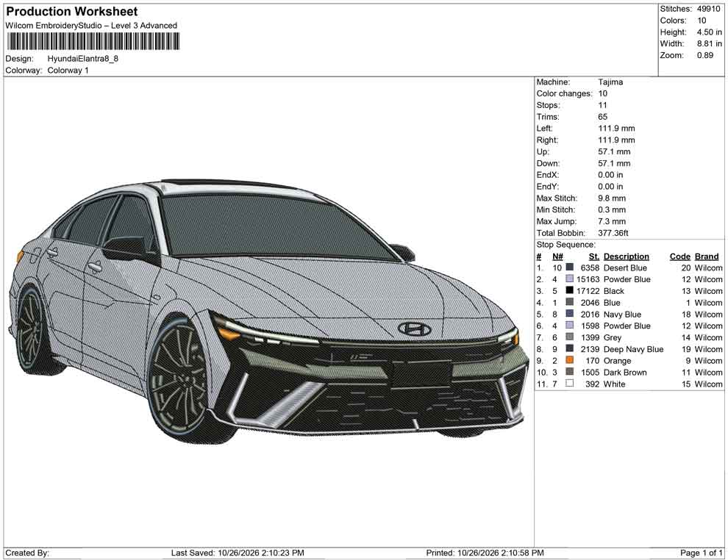
Task: Click the Deep Navy Blue description row
Action: coord(633,349)
